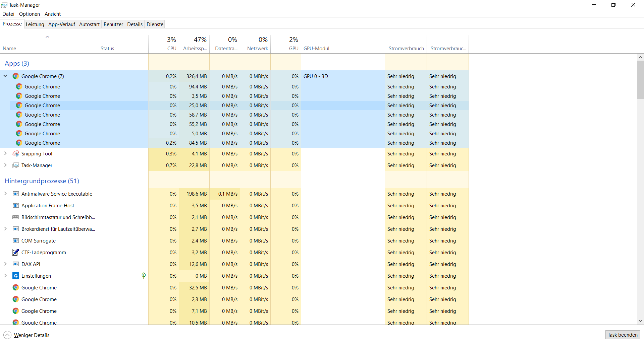The height and width of the screenshot is (345, 644).
Task: Open the Datei menu
Action: pos(8,14)
